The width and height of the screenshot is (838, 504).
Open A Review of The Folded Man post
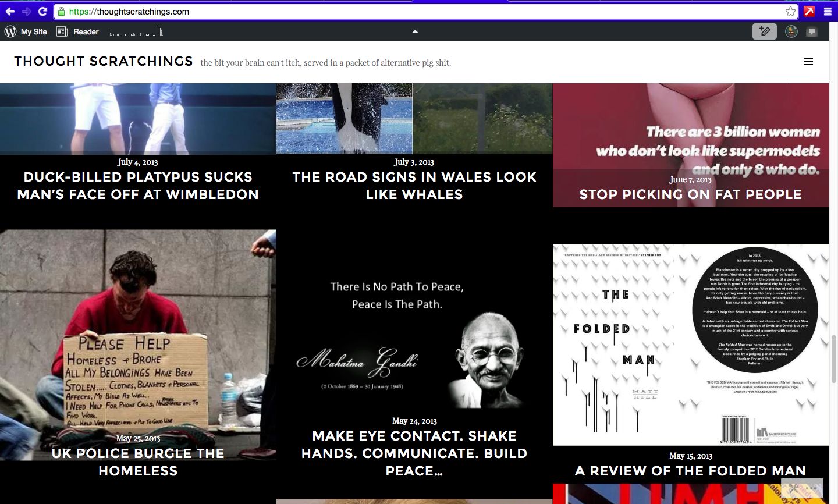(691, 471)
